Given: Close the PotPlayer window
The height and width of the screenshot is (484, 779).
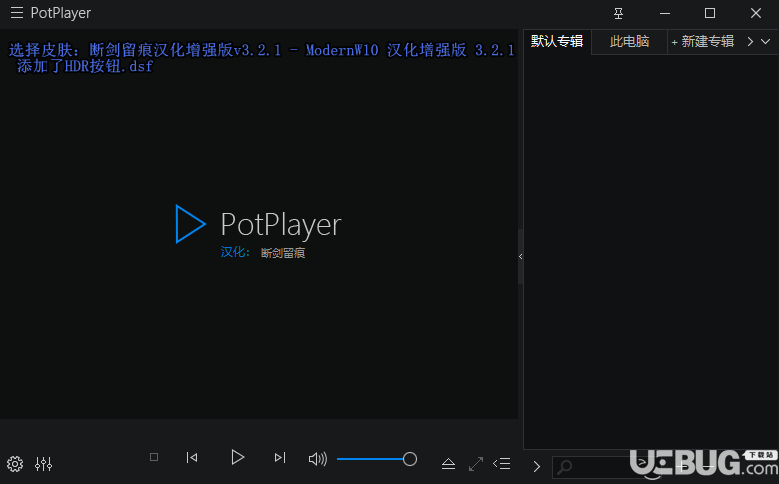Looking at the screenshot, I should [756, 13].
